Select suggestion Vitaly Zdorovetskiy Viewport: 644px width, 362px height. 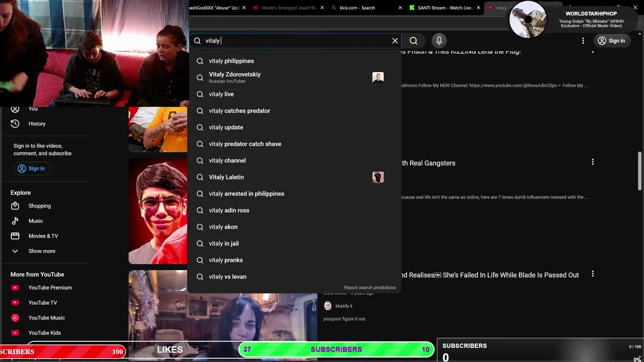pyautogui.click(x=294, y=77)
